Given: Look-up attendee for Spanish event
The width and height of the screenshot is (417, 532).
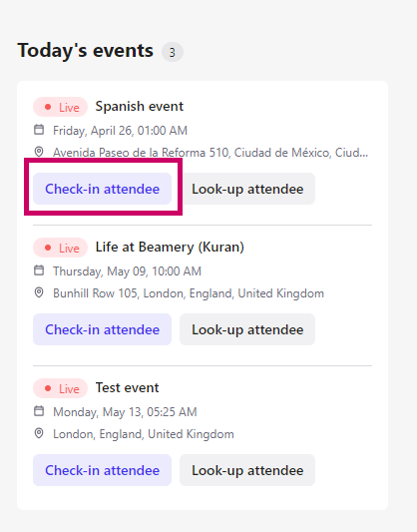Looking at the screenshot, I should click(x=247, y=189).
